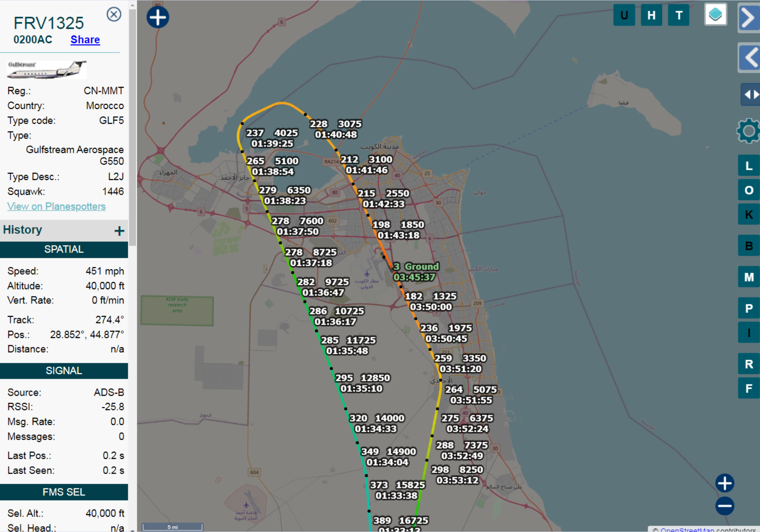Image resolution: width=760 pixels, height=532 pixels.
Task: Click the Ground 03:45:37 track label
Action: [x=416, y=272]
